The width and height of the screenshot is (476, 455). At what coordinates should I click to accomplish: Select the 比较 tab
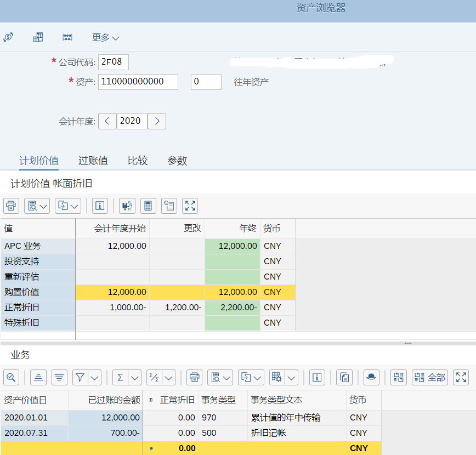(x=137, y=161)
